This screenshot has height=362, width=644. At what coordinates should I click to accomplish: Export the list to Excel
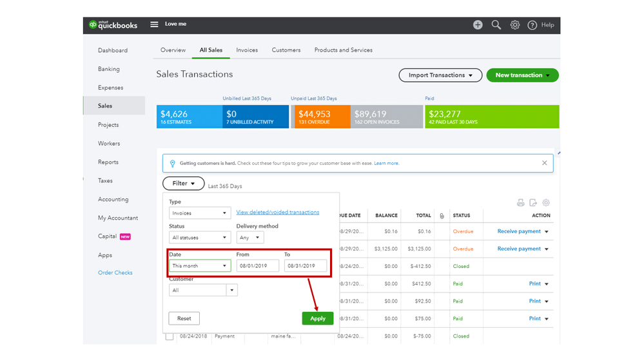[533, 202]
